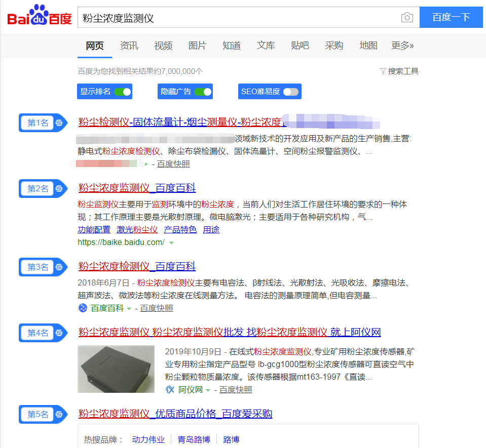The width and height of the screenshot is (486, 448).
Task: Expand dropdown arrow next to 阿仪网
Action: click(208, 390)
